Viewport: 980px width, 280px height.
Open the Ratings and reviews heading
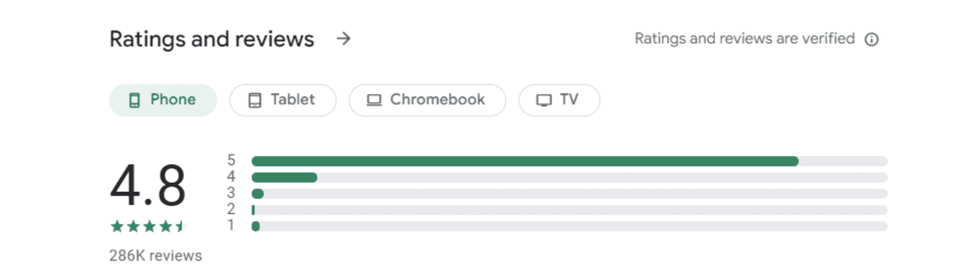[212, 39]
